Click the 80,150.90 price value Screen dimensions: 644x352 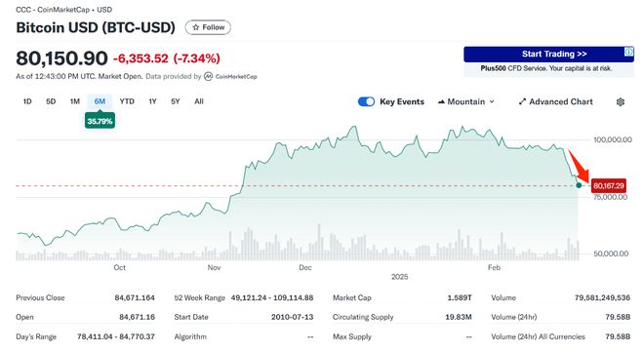pos(61,59)
